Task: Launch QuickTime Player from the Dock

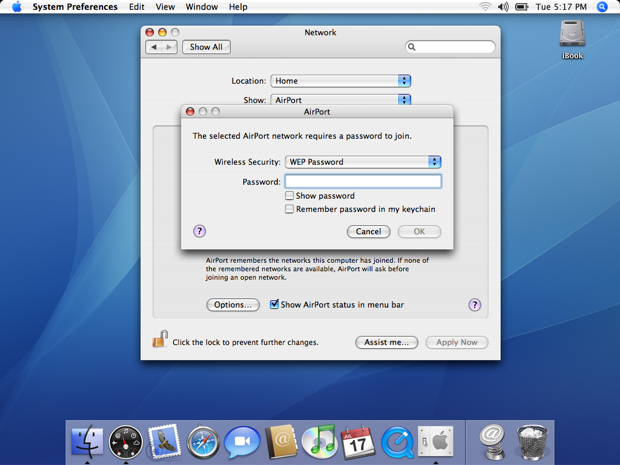Action: click(397, 442)
